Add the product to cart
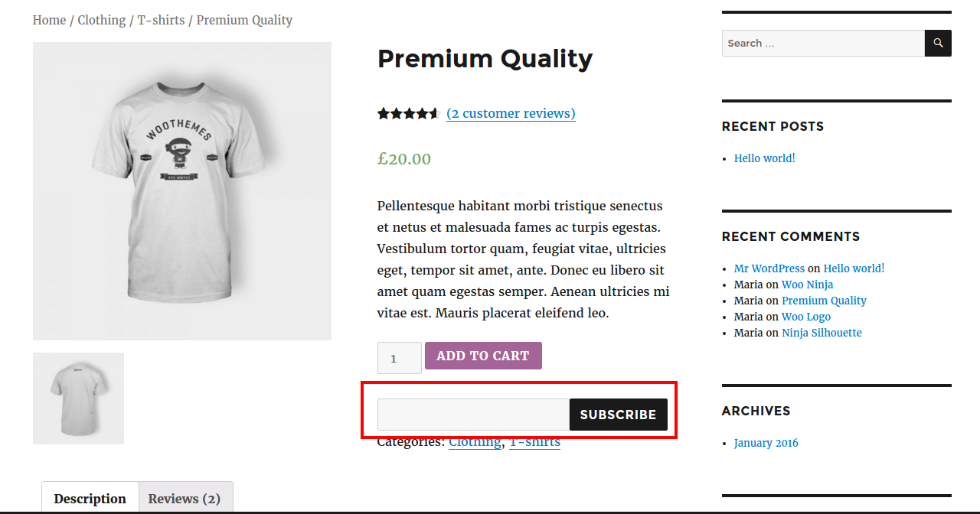 coord(483,356)
